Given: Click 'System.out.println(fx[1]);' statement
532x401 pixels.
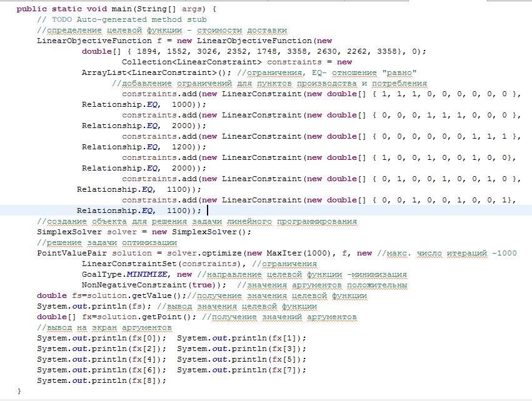Looking at the screenshot, I should click(241, 339).
